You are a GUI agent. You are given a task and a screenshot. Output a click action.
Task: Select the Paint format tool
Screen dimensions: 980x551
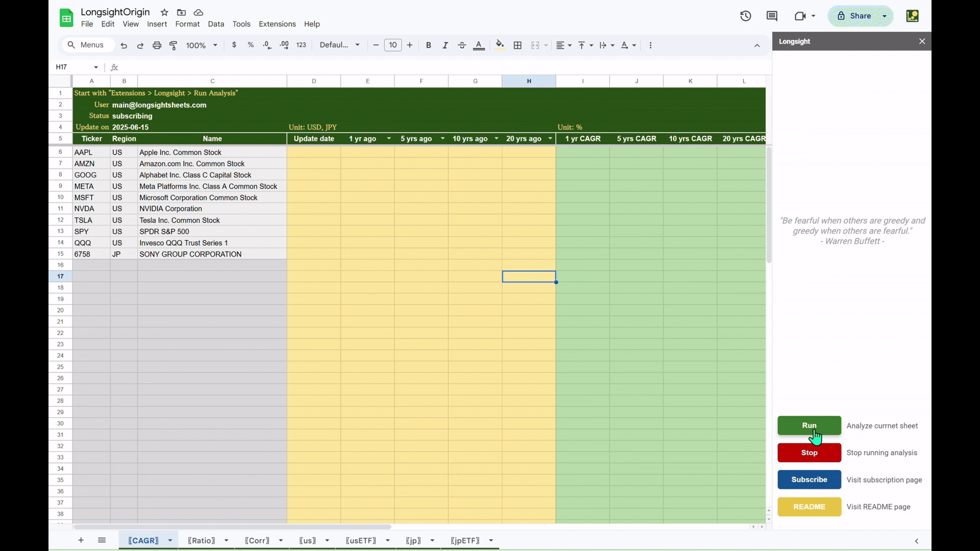(173, 45)
